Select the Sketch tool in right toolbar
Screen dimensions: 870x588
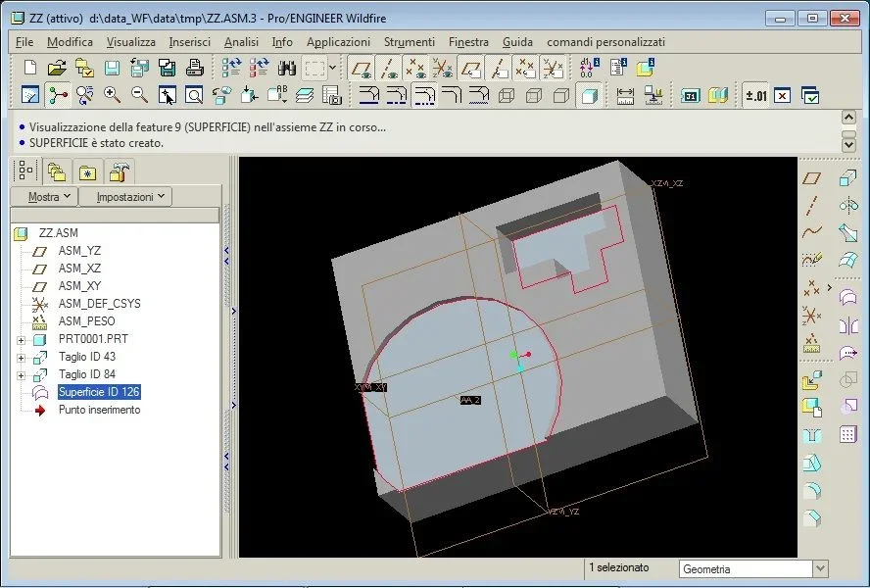pos(812,260)
